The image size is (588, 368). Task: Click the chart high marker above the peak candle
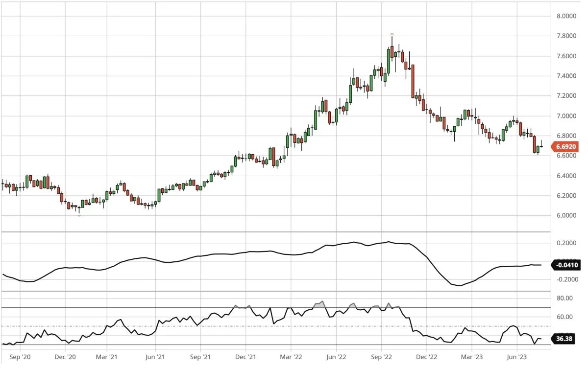(x=392, y=34)
